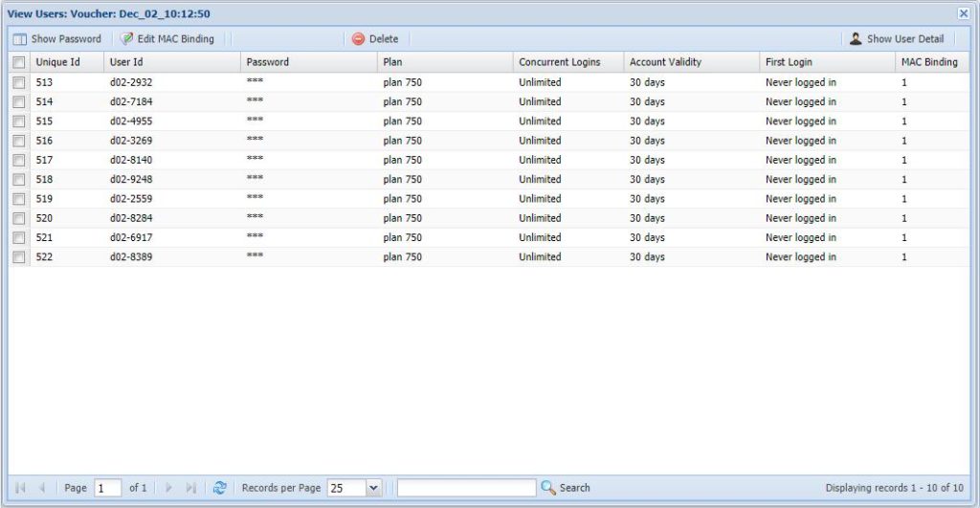
Task: Tick the checkbox for user d02-2932
Action: pyautogui.click(x=19, y=83)
